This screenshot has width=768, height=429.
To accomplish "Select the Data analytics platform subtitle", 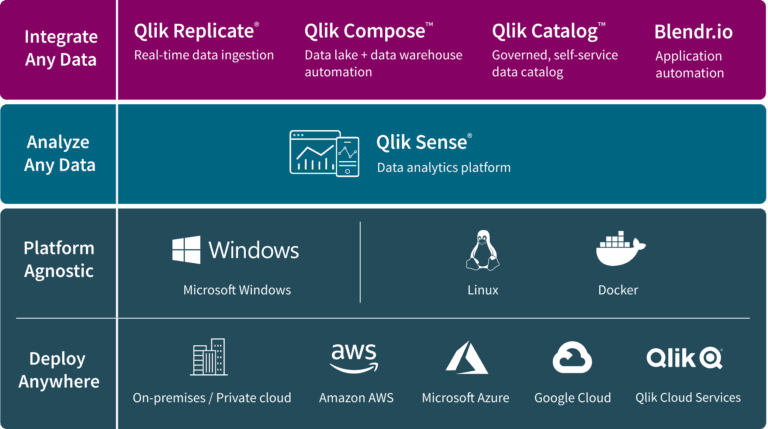I will pyautogui.click(x=444, y=168).
